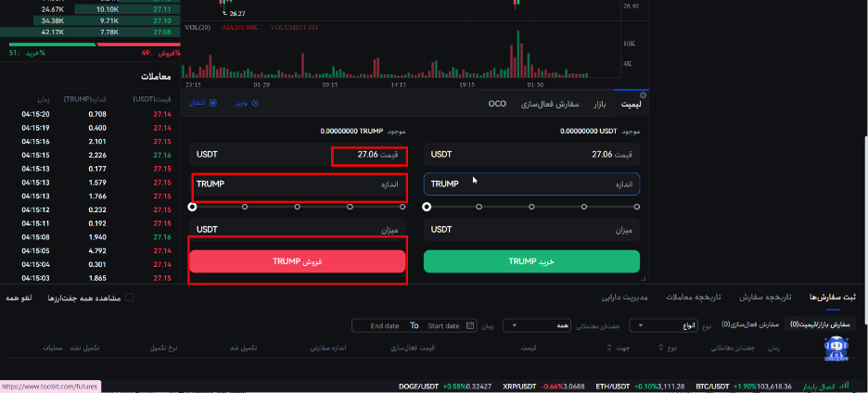Click the calendar icon beside Start date
The height and width of the screenshot is (393, 868).
click(x=470, y=325)
